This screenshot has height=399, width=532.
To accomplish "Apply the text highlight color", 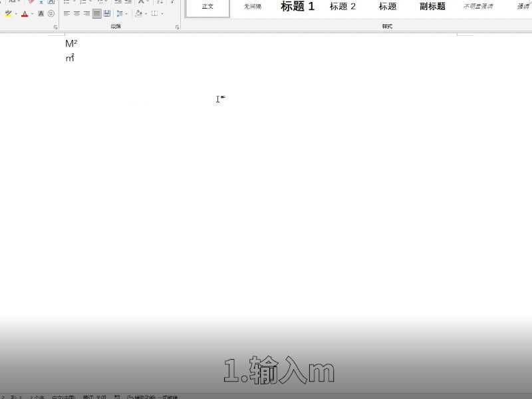I will [x=9, y=13].
